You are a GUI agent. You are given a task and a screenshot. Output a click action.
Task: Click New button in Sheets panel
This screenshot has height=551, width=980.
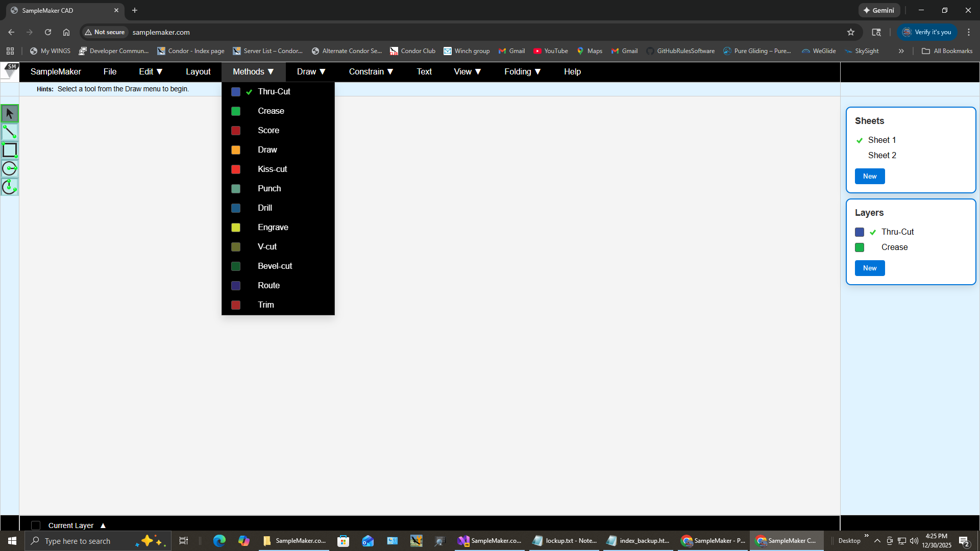click(870, 177)
